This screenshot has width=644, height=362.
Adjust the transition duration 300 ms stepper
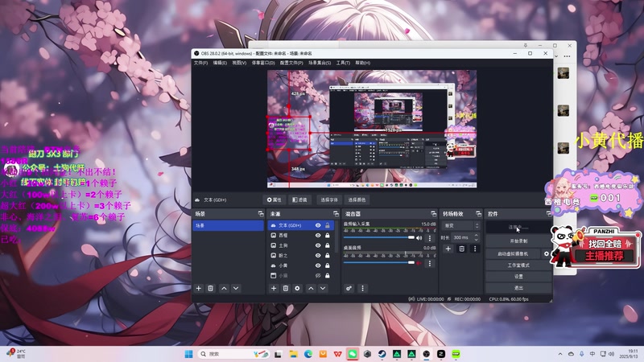point(476,237)
